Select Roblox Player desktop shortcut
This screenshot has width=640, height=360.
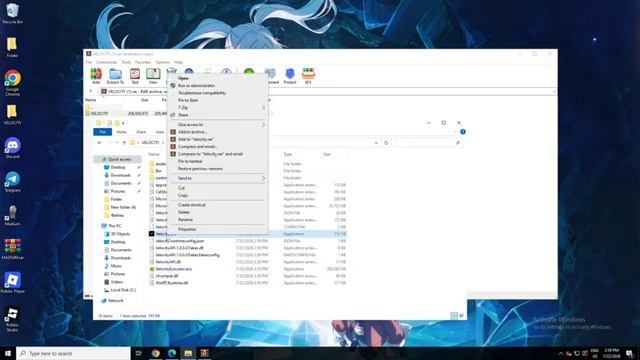point(12,283)
